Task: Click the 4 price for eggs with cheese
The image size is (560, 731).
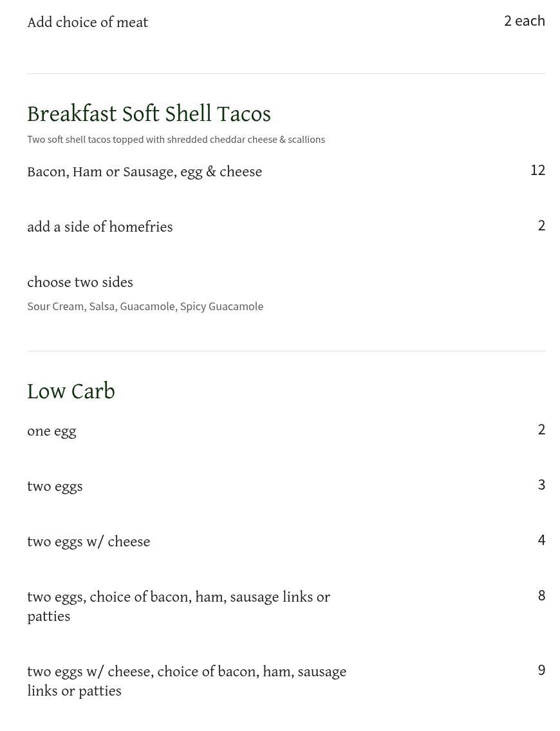Action: coord(541,540)
